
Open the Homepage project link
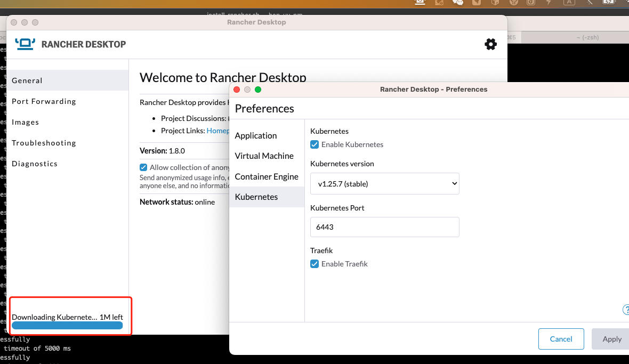click(x=219, y=130)
